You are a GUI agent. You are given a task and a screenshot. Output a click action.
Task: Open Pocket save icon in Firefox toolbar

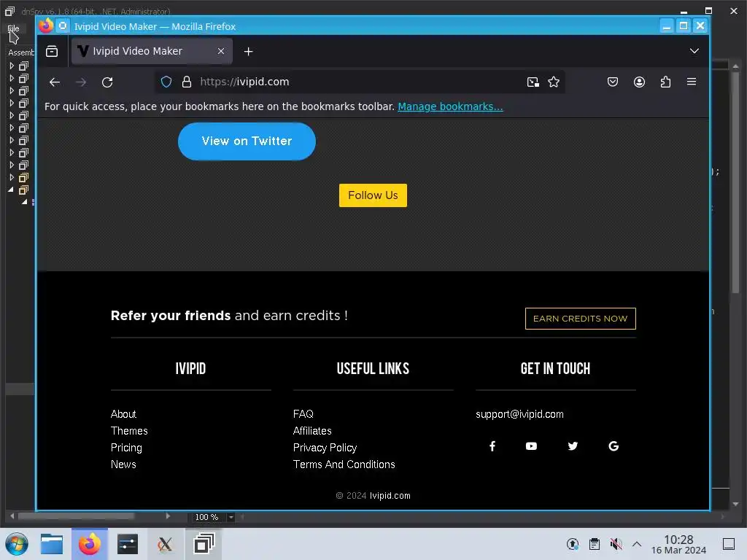coord(613,82)
